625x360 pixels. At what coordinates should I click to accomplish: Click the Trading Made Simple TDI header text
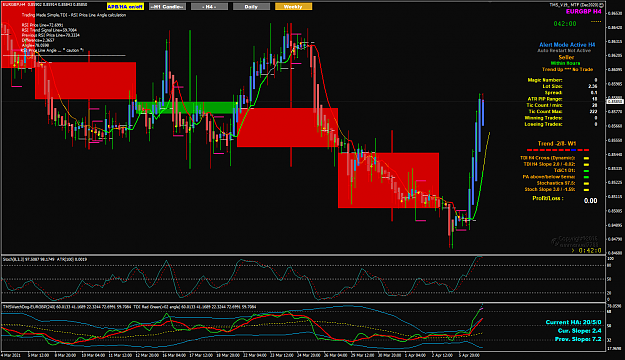74,15
